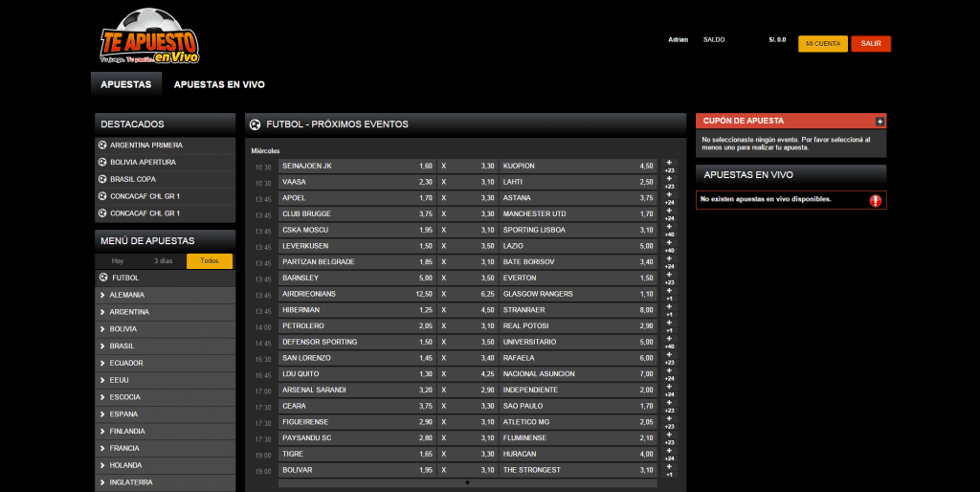Click the Adrian username text
This screenshot has height=492, width=980.
[679, 40]
